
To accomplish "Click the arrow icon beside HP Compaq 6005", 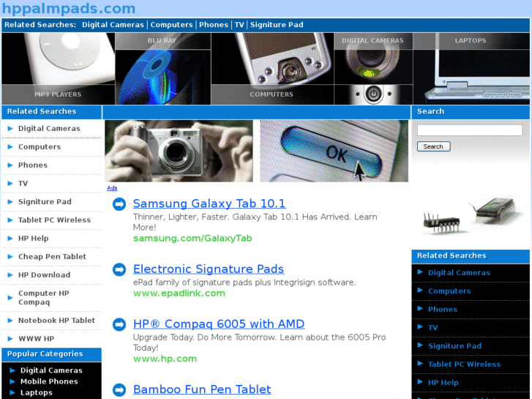I will (x=119, y=324).
